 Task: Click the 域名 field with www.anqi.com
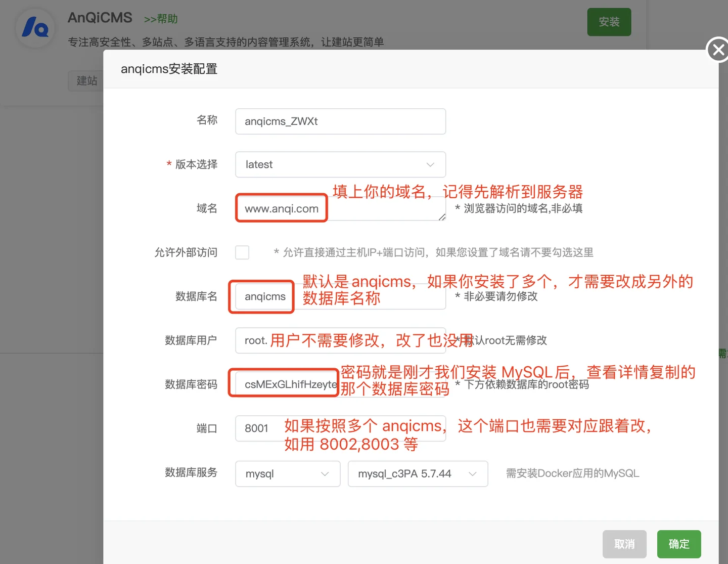click(x=340, y=208)
